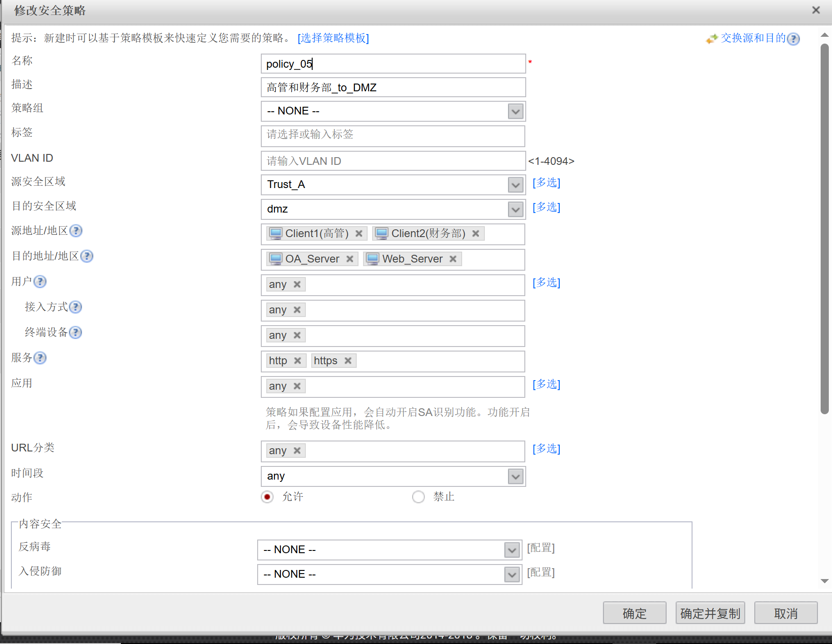Select 允许 action radio button
832x644 pixels.
[267, 497]
